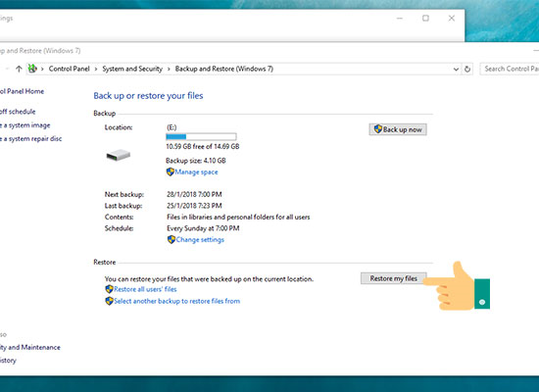Click the Control Panel icon in address bar
539x392 pixels.
[32, 69]
